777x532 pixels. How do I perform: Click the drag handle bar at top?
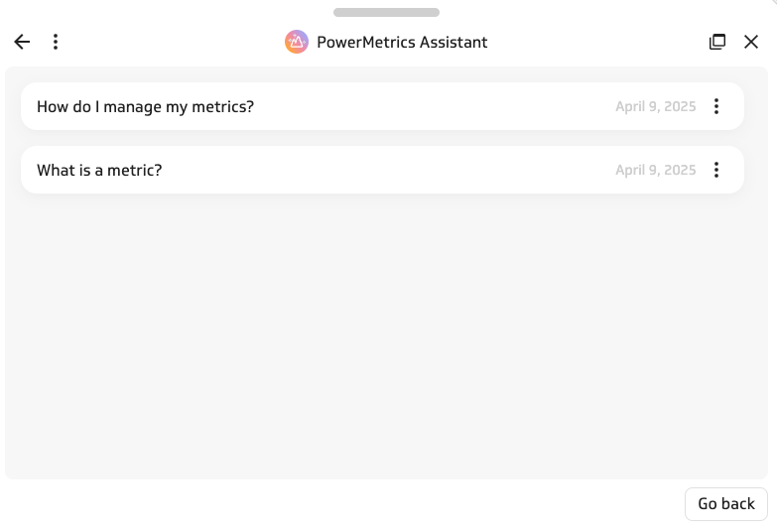click(386, 12)
